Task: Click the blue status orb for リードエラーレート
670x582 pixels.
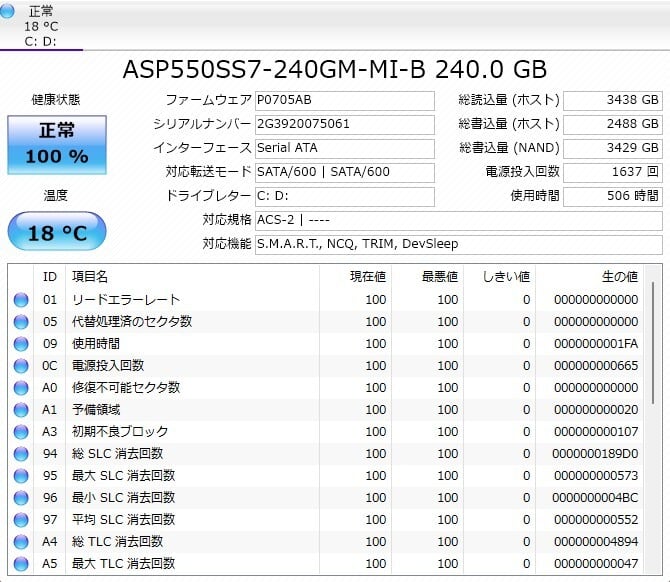Action: click(21, 300)
